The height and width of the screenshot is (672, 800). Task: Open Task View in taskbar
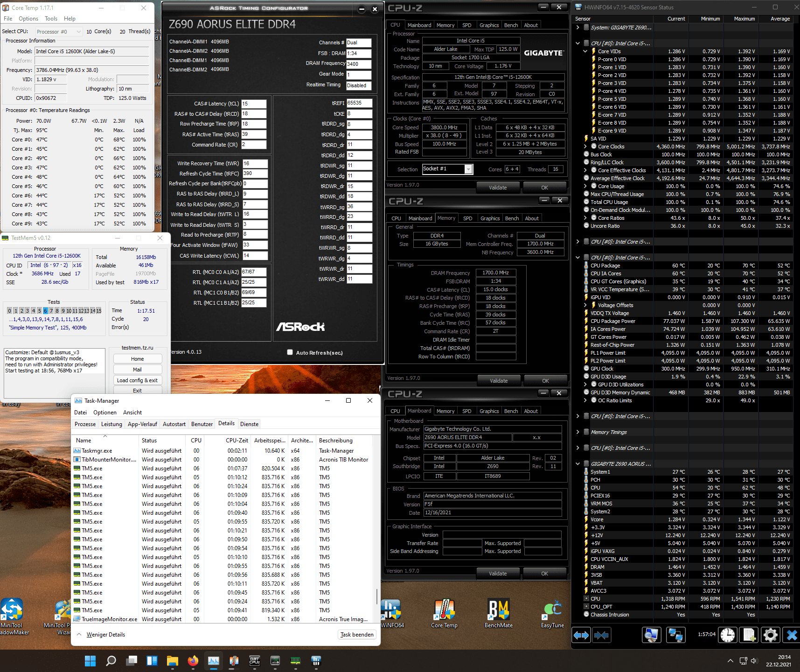132,661
